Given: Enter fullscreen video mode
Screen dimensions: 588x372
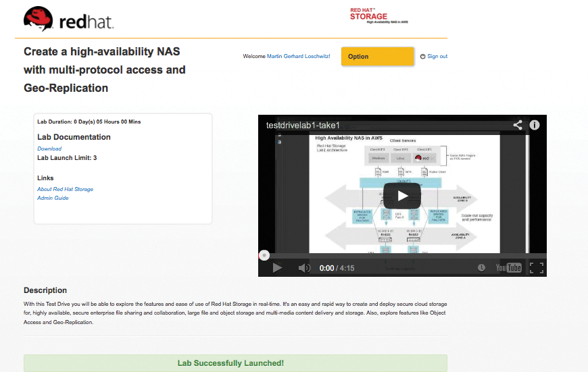Looking at the screenshot, I should coord(537,268).
